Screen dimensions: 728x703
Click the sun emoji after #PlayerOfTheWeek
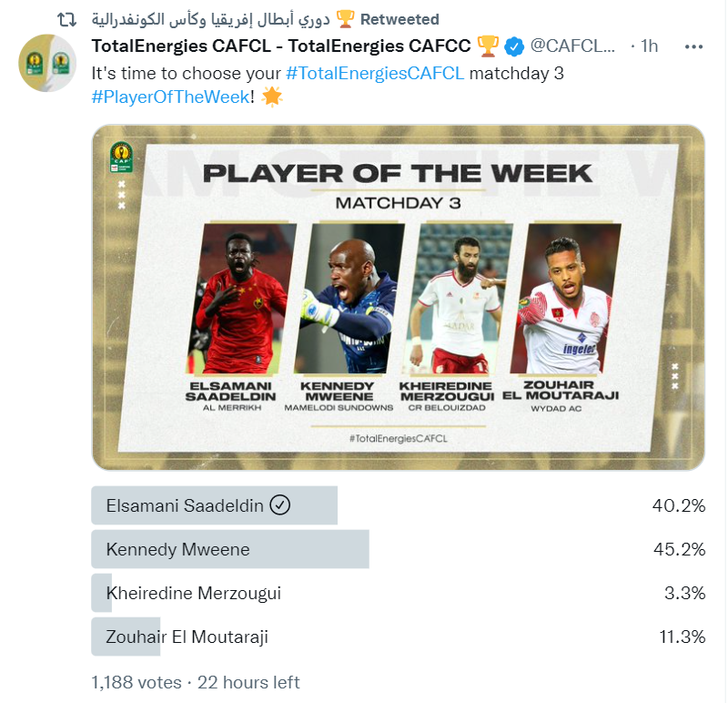click(271, 97)
